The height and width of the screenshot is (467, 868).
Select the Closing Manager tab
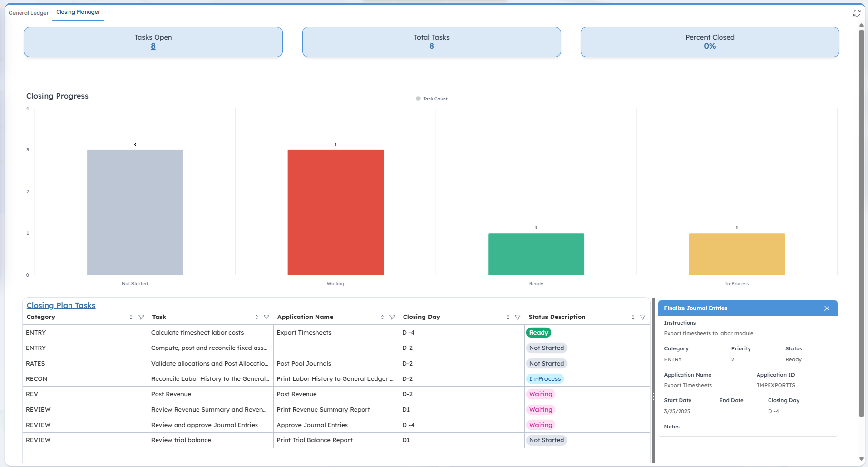click(x=78, y=12)
